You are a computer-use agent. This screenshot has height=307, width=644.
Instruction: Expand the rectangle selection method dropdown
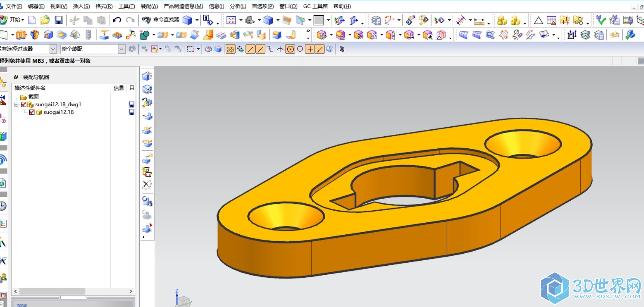[198, 49]
